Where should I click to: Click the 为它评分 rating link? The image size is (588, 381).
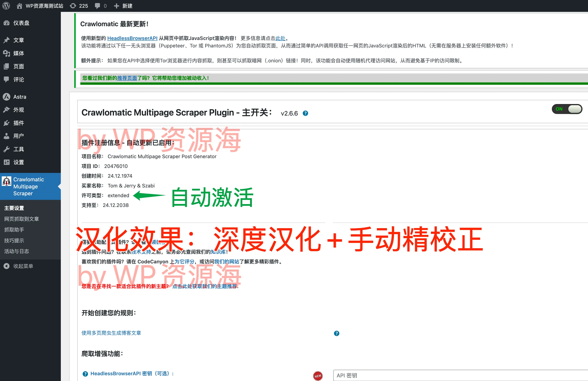tap(184, 261)
